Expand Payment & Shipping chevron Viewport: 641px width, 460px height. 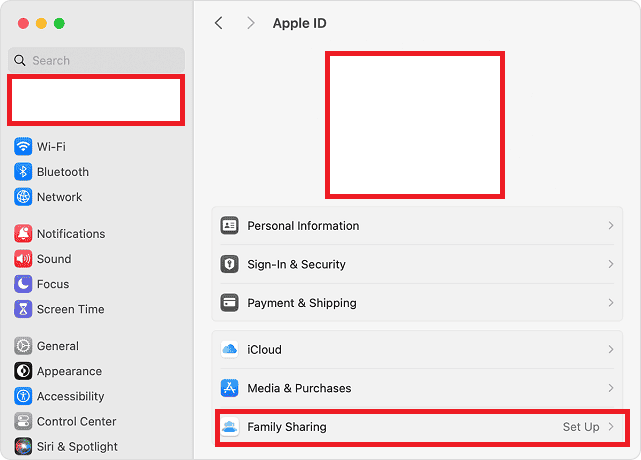coord(610,303)
